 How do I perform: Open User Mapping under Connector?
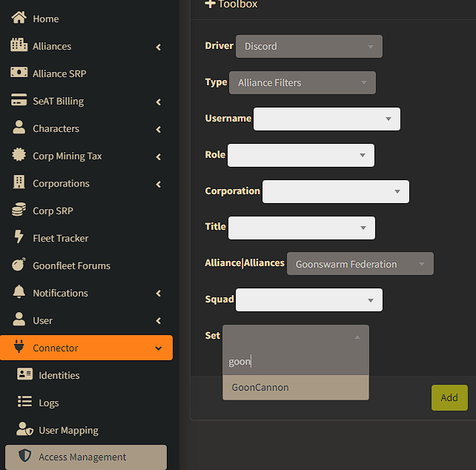point(68,430)
